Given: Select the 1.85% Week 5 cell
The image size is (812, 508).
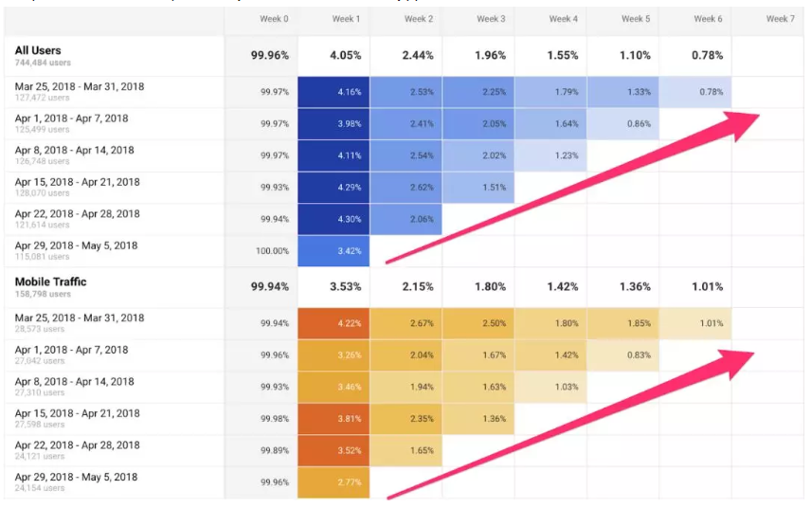Looking at the screenshot, I should pos(635,323).
